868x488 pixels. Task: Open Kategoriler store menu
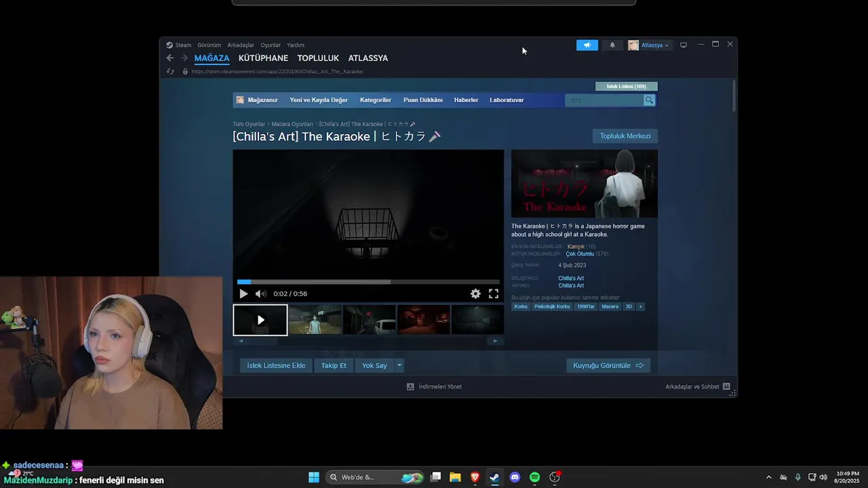pos(376,100)
